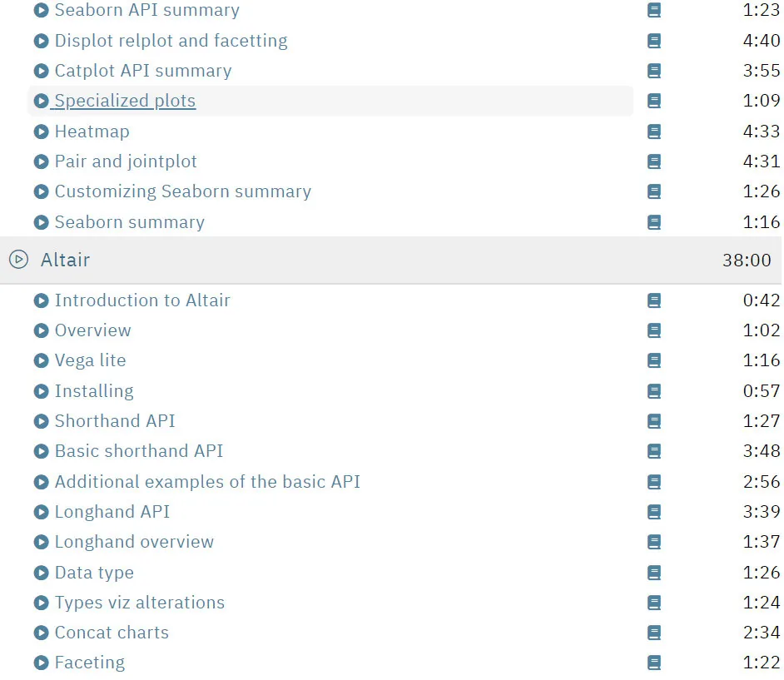
Task: Click play icon beside Data type
Action: (x=41, y=573)
